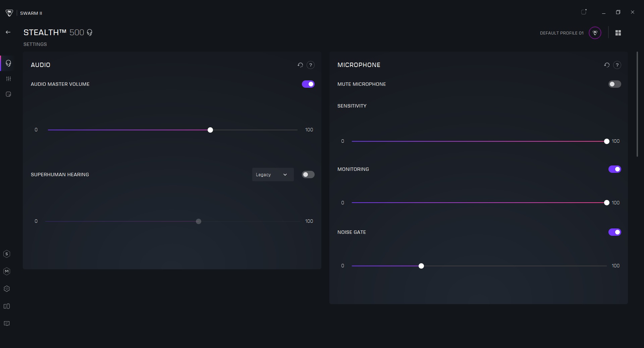Click the macro M hexagon sidebar item
The height and width of the screenshot is (348, 644).
click(x=7, y=271)
